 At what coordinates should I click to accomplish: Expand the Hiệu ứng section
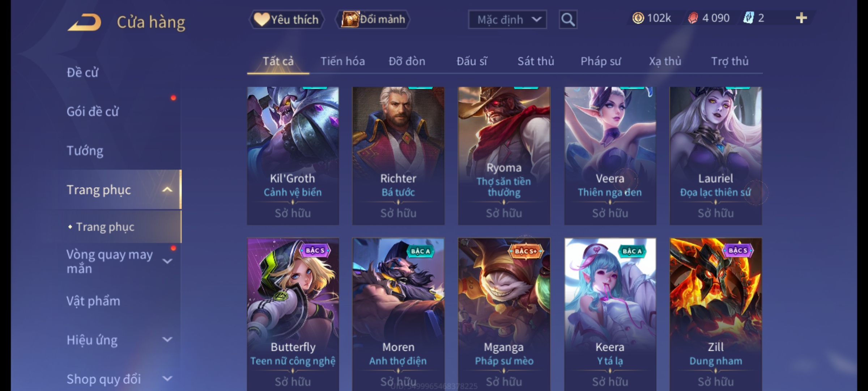pyautogui.click(x=167, y=340)
